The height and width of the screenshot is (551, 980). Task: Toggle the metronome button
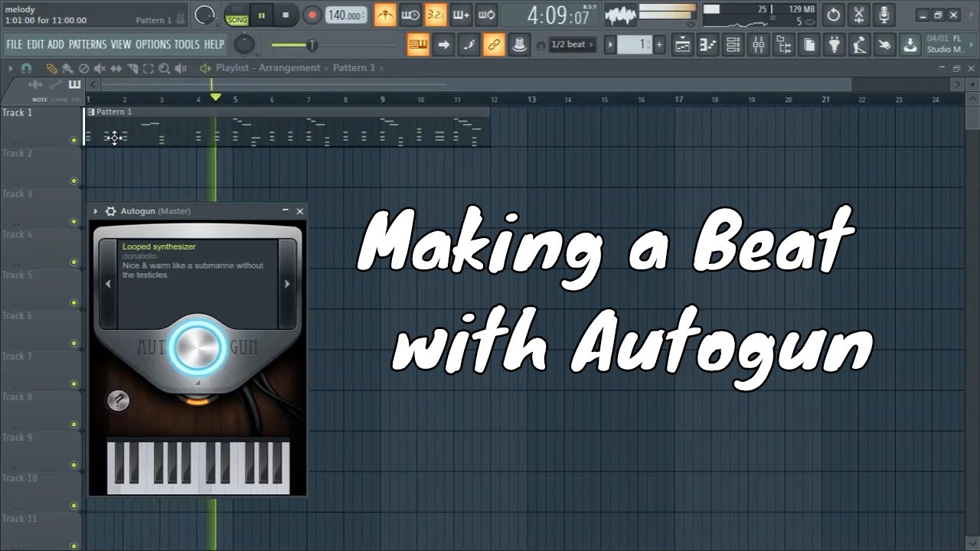(385, 15)
